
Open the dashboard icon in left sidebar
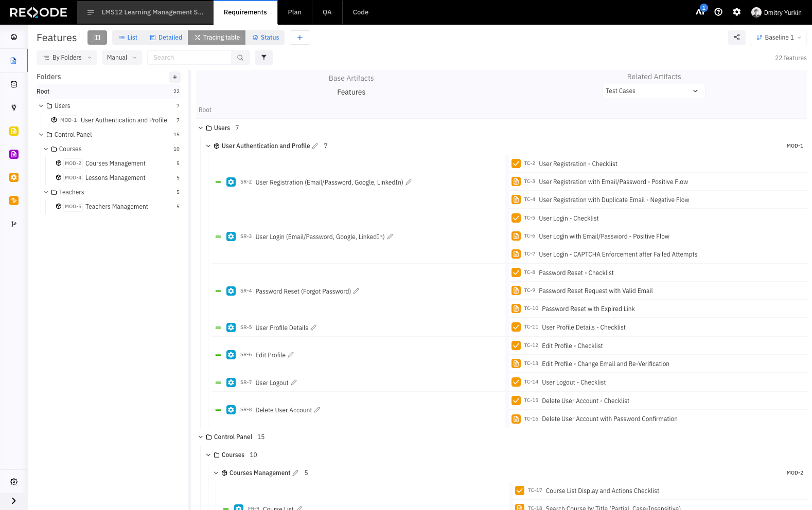click(14, 37)
